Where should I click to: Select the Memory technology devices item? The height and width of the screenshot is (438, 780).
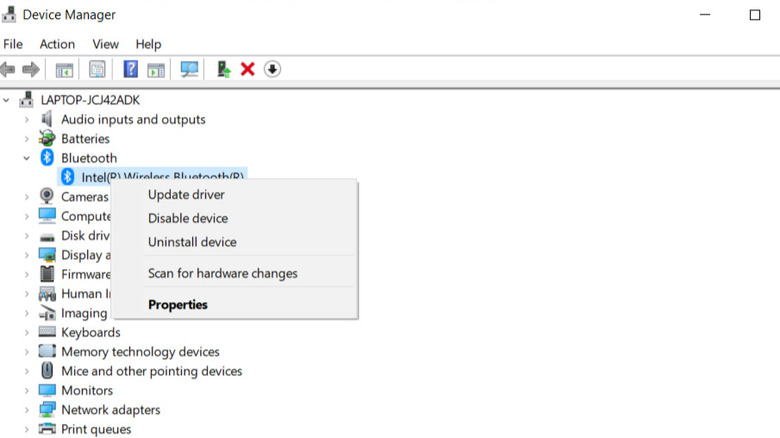pos(140,352)
